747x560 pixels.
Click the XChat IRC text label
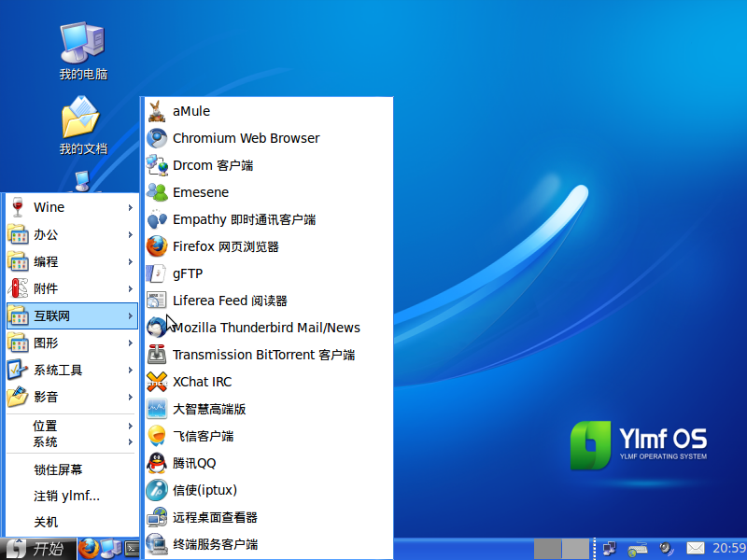[202, 382]
